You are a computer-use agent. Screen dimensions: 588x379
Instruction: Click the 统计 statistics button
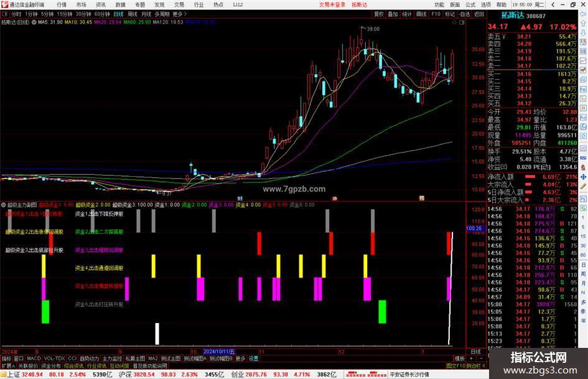pos(407,14)
